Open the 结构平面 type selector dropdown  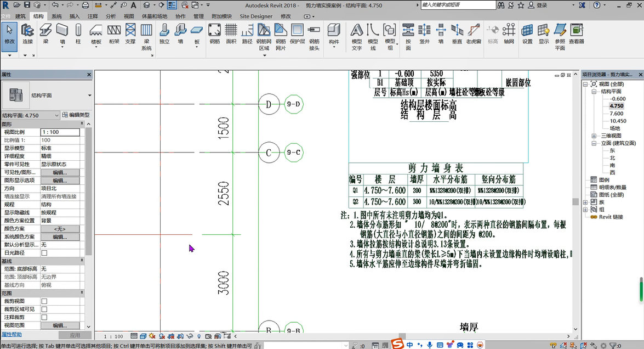(89, 95)
